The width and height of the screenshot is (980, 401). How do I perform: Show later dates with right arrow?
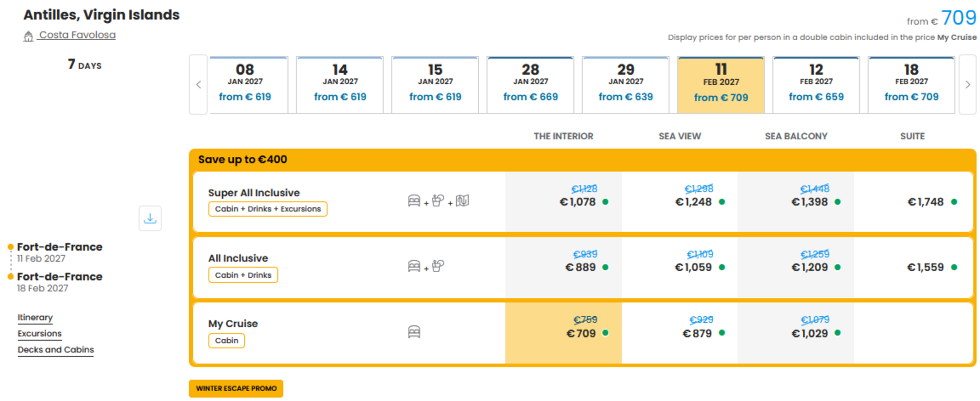tap(967, 85)
